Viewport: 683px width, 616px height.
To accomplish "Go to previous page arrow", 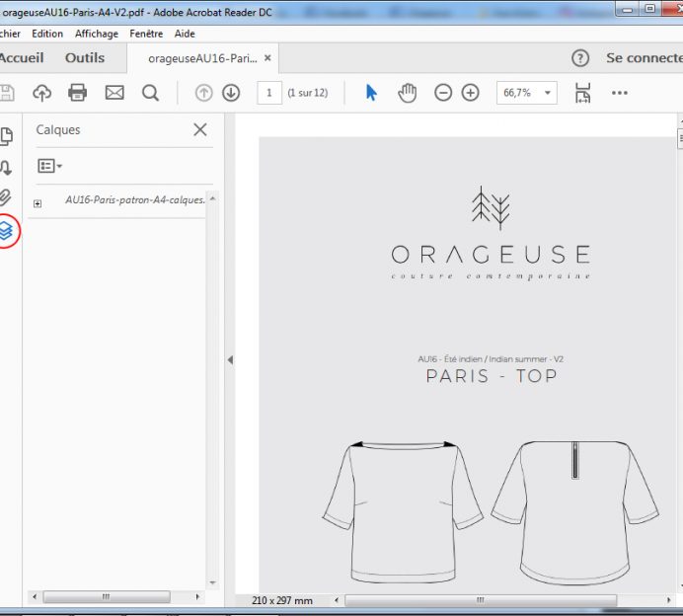I will (x=204, y=93).
